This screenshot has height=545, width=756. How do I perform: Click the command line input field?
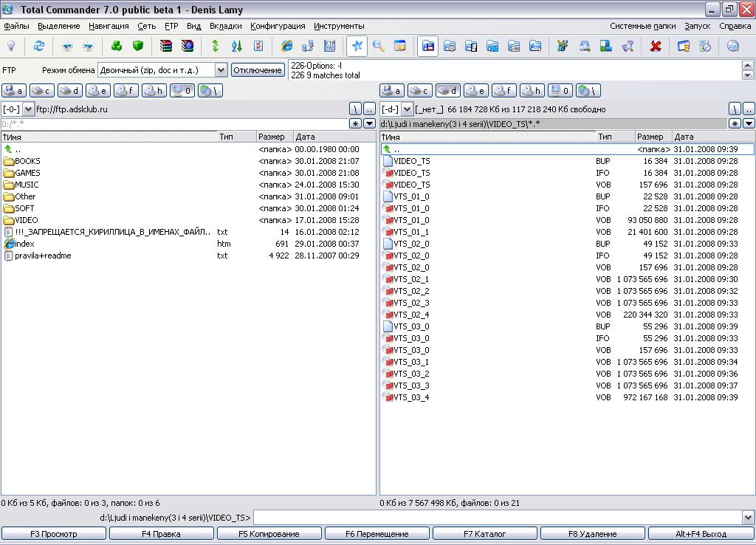pyautogui.click(x=498, y=518)
